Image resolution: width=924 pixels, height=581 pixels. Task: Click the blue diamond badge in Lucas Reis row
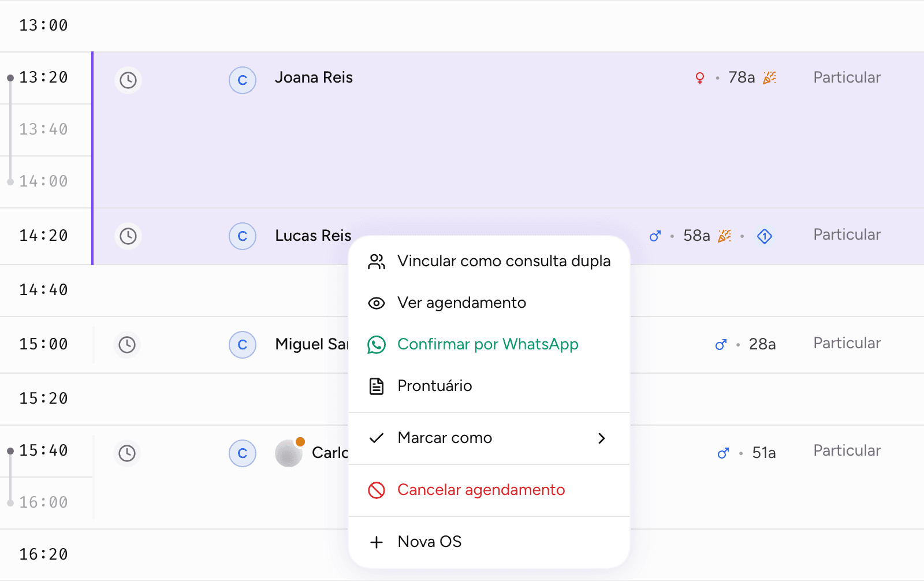[x=765, y=236]
